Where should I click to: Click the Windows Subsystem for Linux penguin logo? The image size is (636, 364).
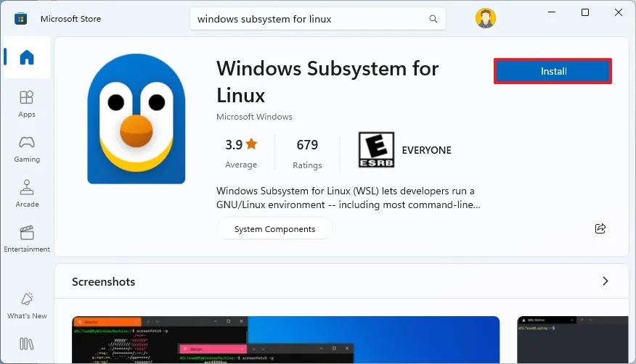(136, 119)
